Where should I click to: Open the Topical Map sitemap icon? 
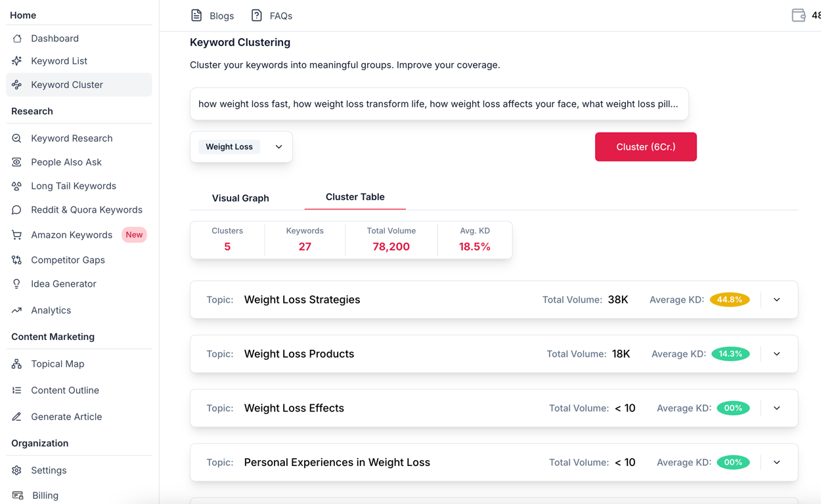pos(18,364)
